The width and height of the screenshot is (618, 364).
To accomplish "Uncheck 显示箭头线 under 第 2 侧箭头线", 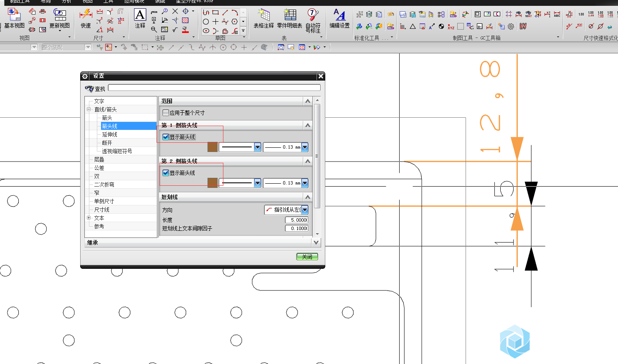I will click(x=166, y=173).
